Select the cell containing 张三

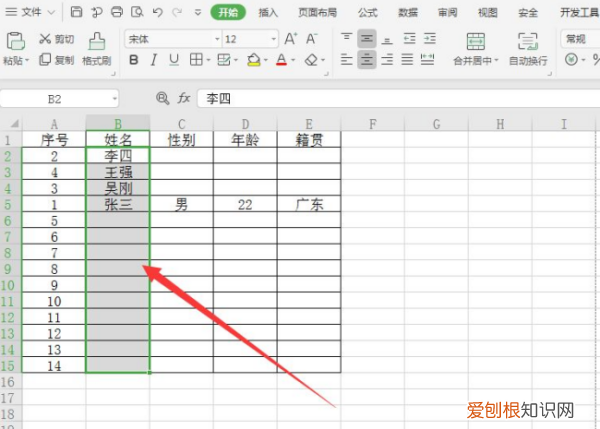[x=118, y=204]
